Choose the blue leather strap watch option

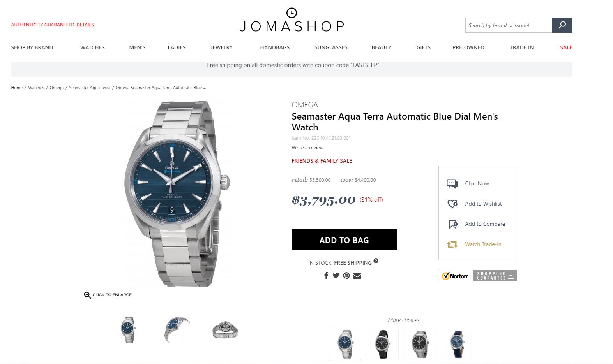pyautogui.click(x=458, y=344)
